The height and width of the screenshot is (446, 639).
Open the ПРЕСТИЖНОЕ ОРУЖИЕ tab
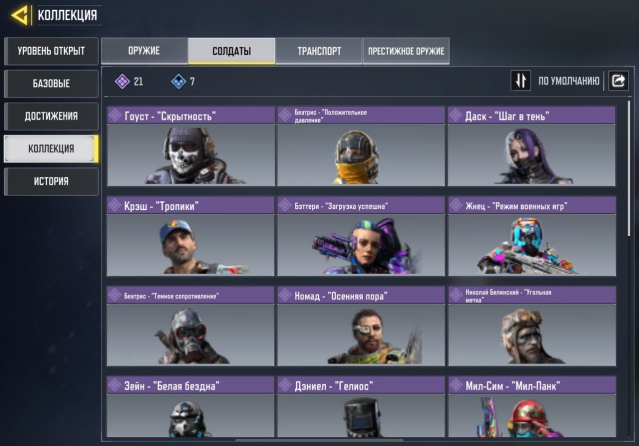click(x=406, y=51)
